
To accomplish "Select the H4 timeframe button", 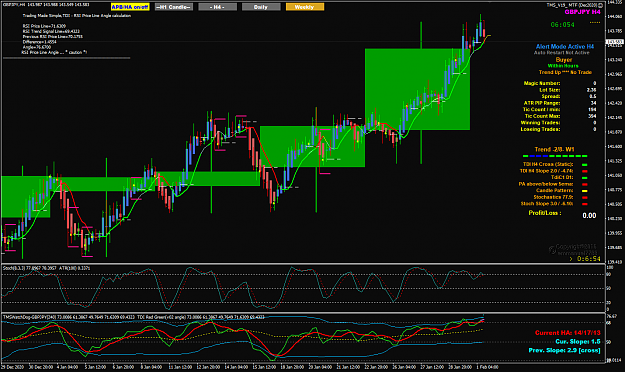I will [218, 7].
